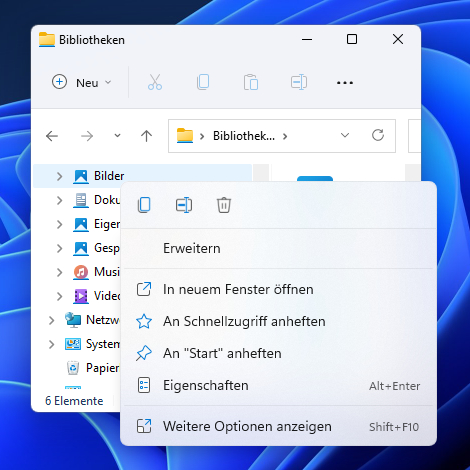The image size is (470, 470).
Task: Click the folder icon in address bar
Action: (185, 136)
